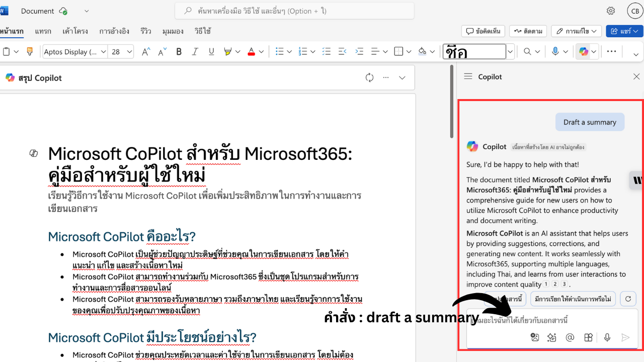Click the @ mention icon in Copilot chat

coord(570,337)
